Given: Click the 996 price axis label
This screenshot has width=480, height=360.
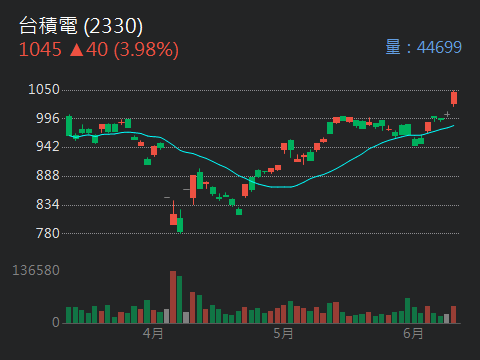Looking at the screenshot, I should [x=48, y=118].
